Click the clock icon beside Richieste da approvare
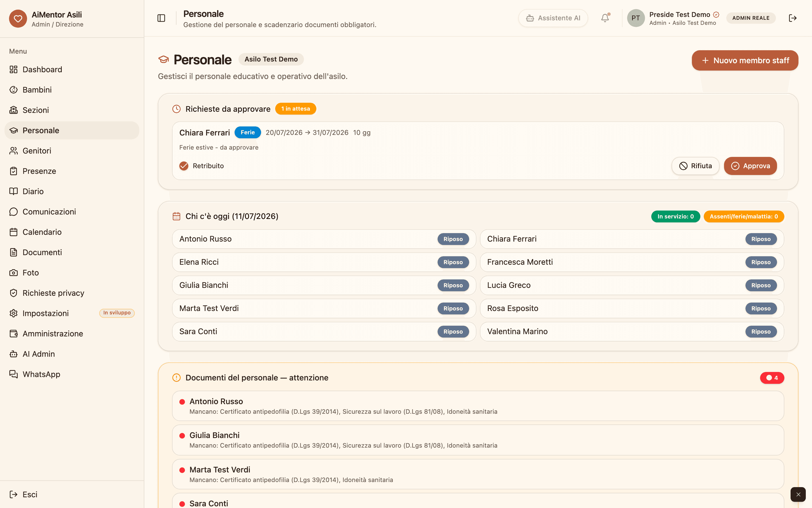Image resolution: width=812 pixels, height=508 pixels. (x=176, y=109)
